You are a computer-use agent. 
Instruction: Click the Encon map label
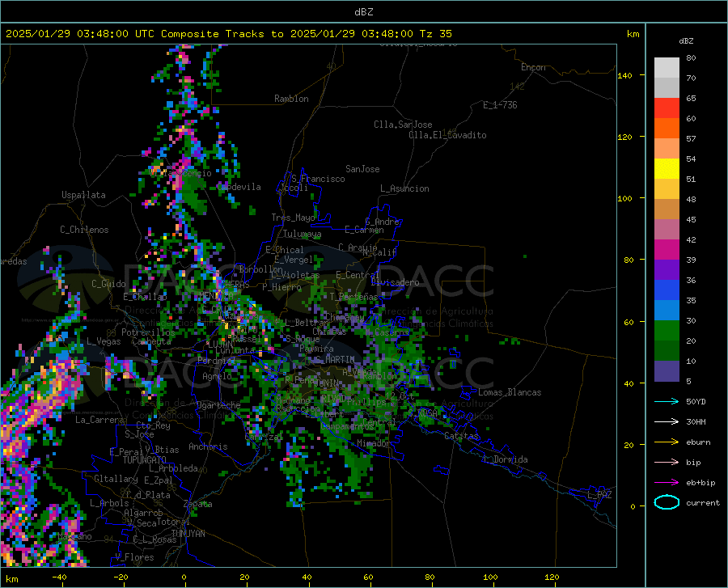click(533, 67)
